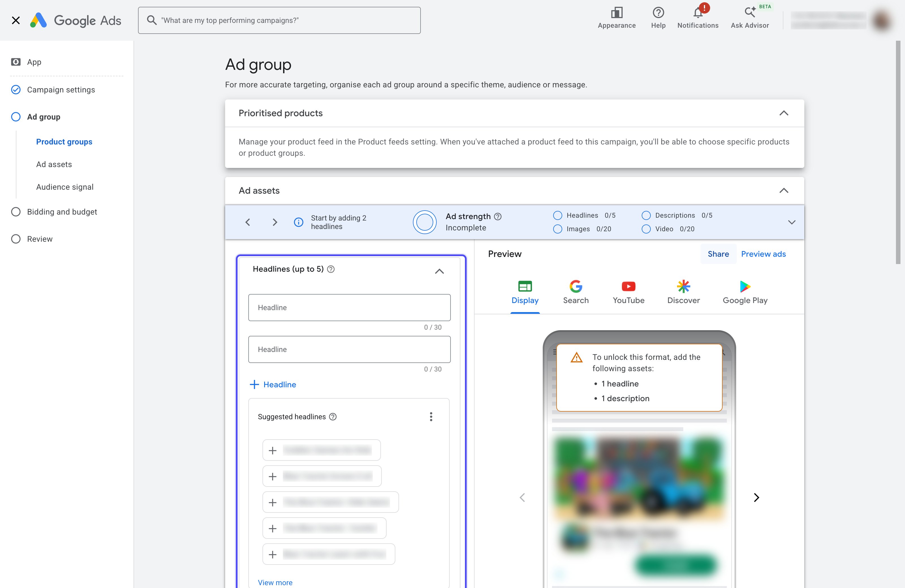The image size is (905, 588).
Task: Click the Ad strength progress circle
Action: tap(425, 222)
